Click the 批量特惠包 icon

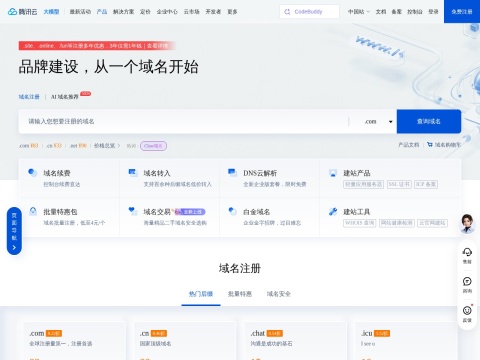[33, 211]
